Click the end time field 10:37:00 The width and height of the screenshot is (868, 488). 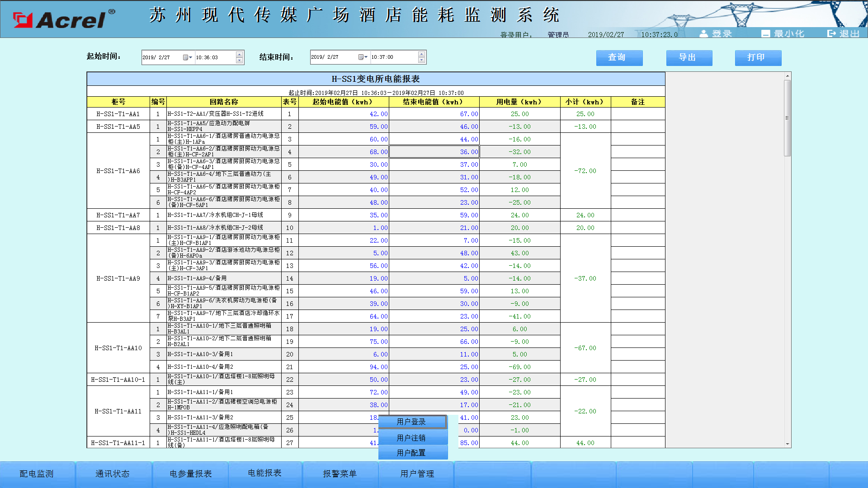pyautogui.click(x=394, y=57)
